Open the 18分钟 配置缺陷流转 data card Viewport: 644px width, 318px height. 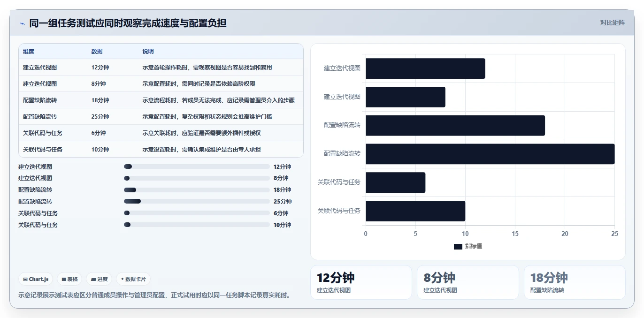click(x=575, y=282)
